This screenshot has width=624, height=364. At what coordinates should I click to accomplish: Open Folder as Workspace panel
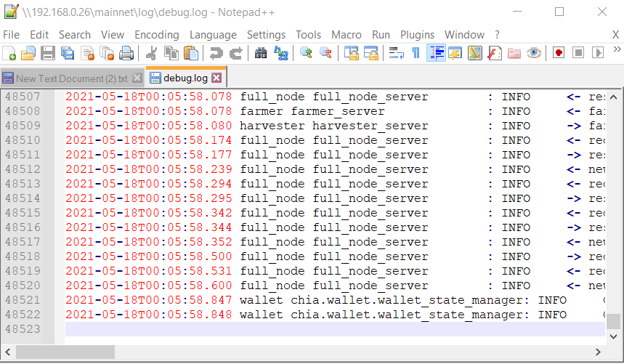point(514,52)
